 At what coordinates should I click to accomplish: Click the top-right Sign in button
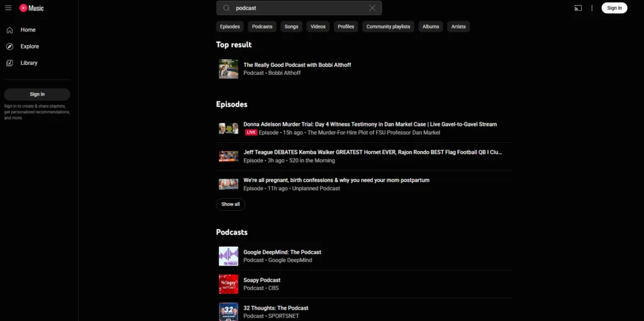pos(614,8)
